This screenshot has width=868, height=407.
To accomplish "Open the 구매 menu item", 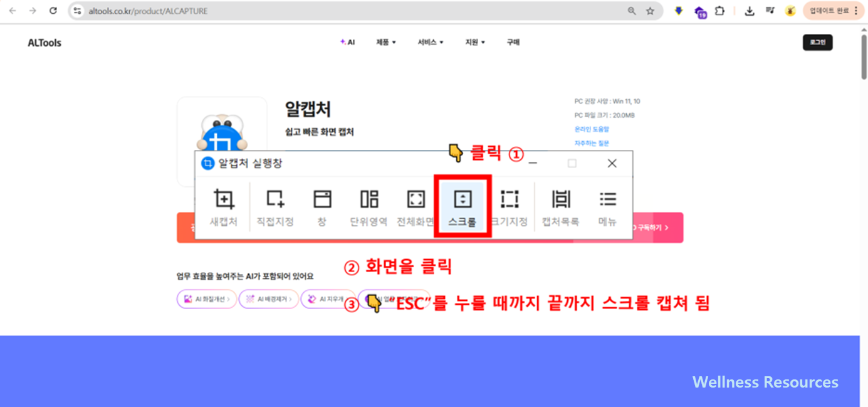I will 513,42.
